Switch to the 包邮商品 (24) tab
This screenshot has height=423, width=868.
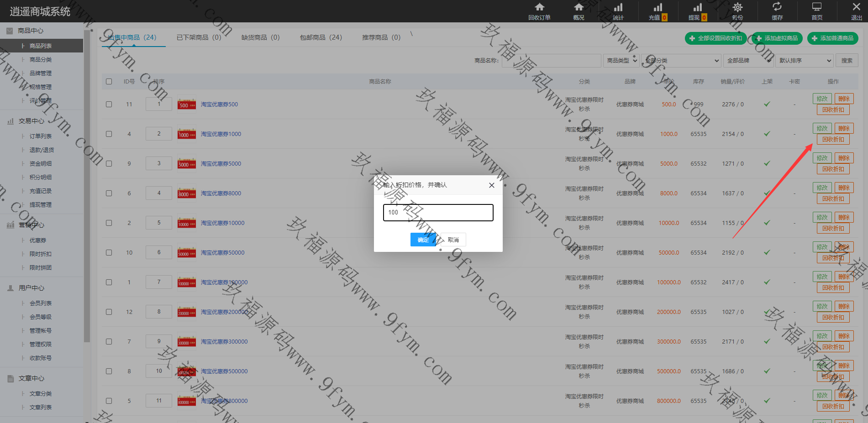pyautogui.click(x=321, y=37)
